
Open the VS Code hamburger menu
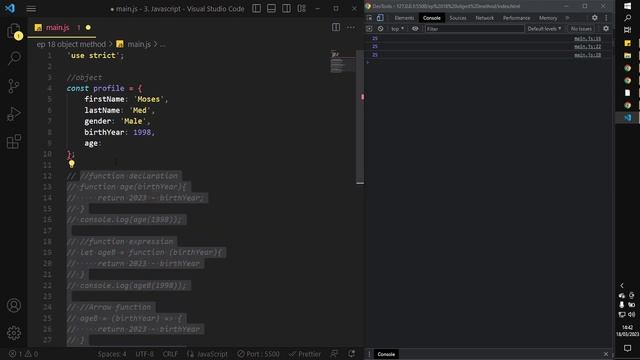pos(31,9)
